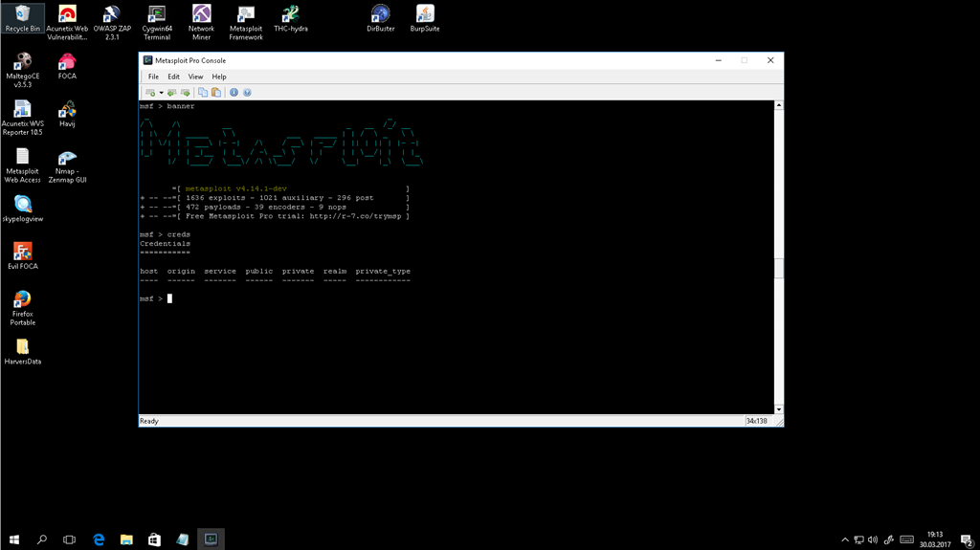Close the Metasploit Pro Console window
The width and height of the screenshot is (980, 550).
pos(770,60)
